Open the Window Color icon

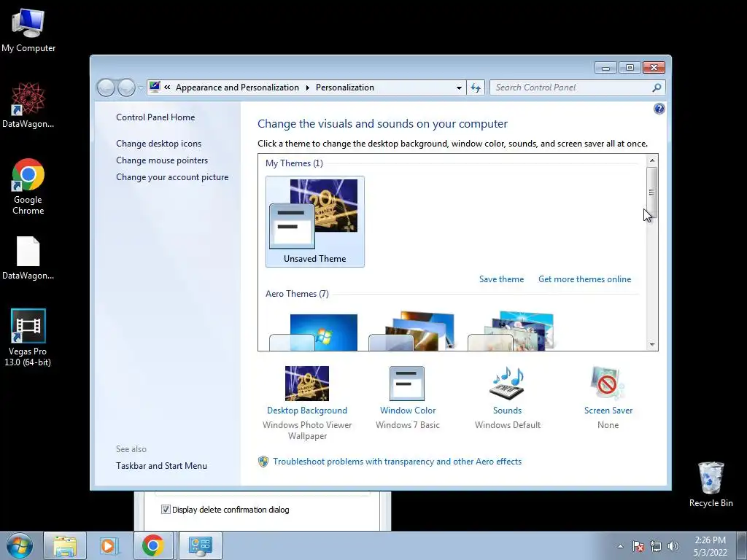[x=407, y=384]
